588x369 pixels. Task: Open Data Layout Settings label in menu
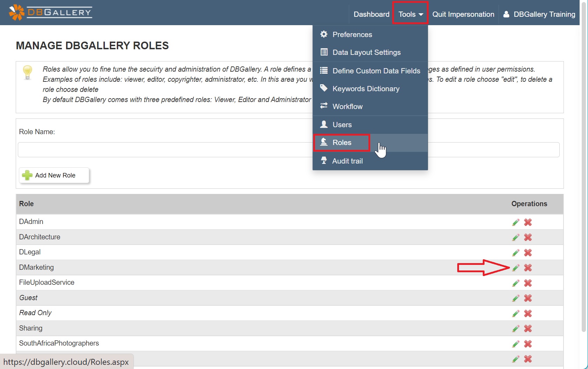tap(366, 52)
